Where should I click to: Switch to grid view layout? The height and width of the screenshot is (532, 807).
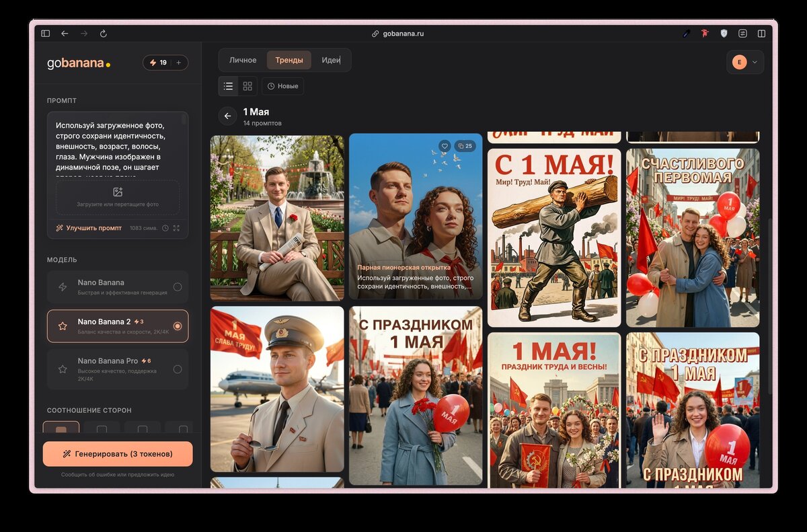[247, 86]
